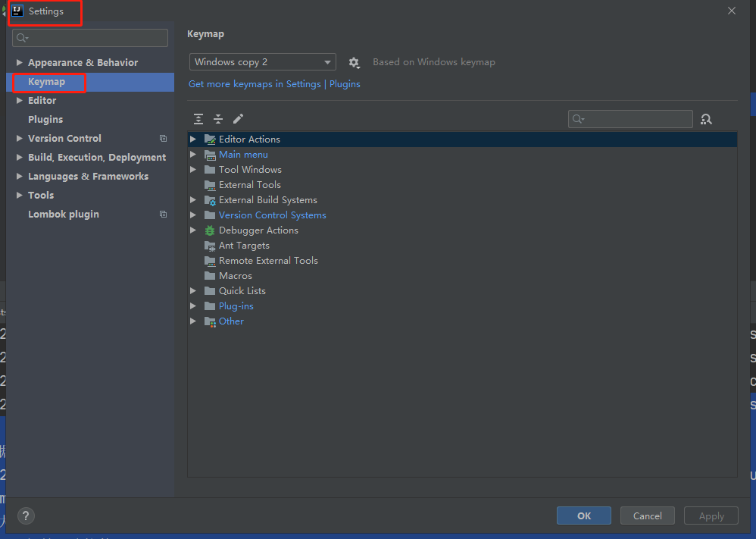Expand all keymap tree nodes
This screenshot has height=539, width=756.
(x=198, y=119)
